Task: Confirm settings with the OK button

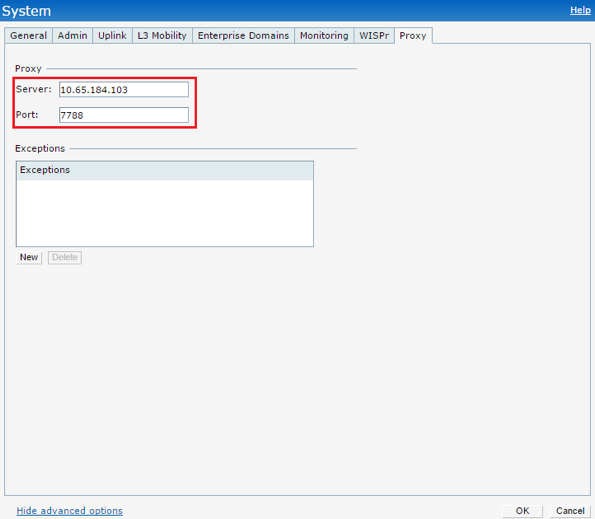Action: pos(523,511)
